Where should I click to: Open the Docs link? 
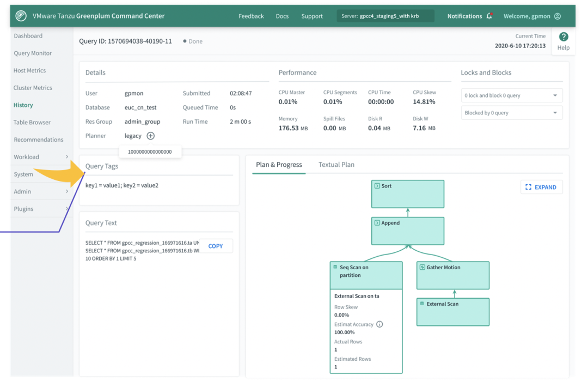click(x=282, y=16)
